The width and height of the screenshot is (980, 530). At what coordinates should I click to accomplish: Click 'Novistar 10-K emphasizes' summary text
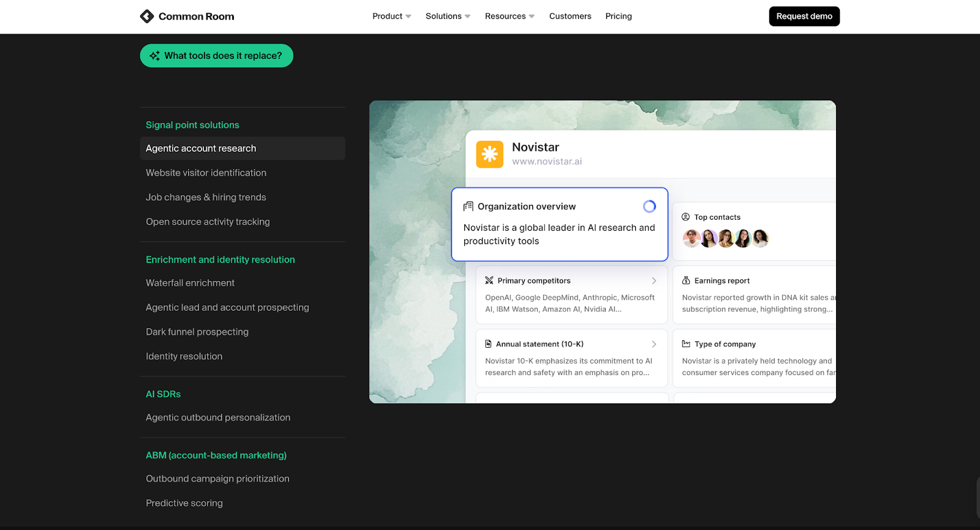569,367
